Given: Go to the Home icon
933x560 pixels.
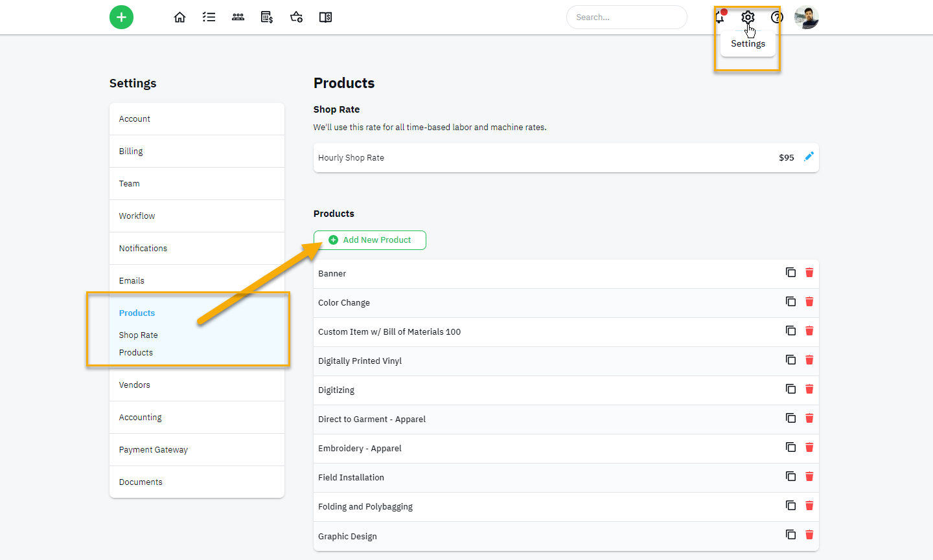Looking at the screenshot, I should (x=179, y=17).
